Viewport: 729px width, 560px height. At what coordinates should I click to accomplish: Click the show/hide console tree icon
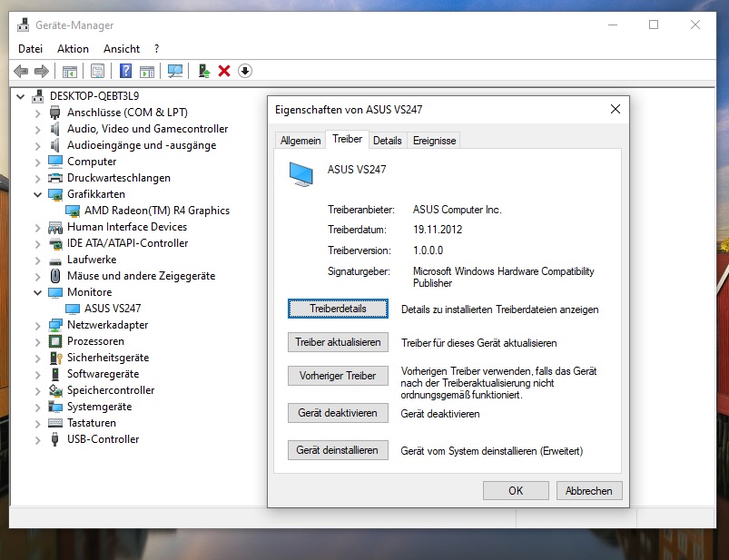pos(69,71)
